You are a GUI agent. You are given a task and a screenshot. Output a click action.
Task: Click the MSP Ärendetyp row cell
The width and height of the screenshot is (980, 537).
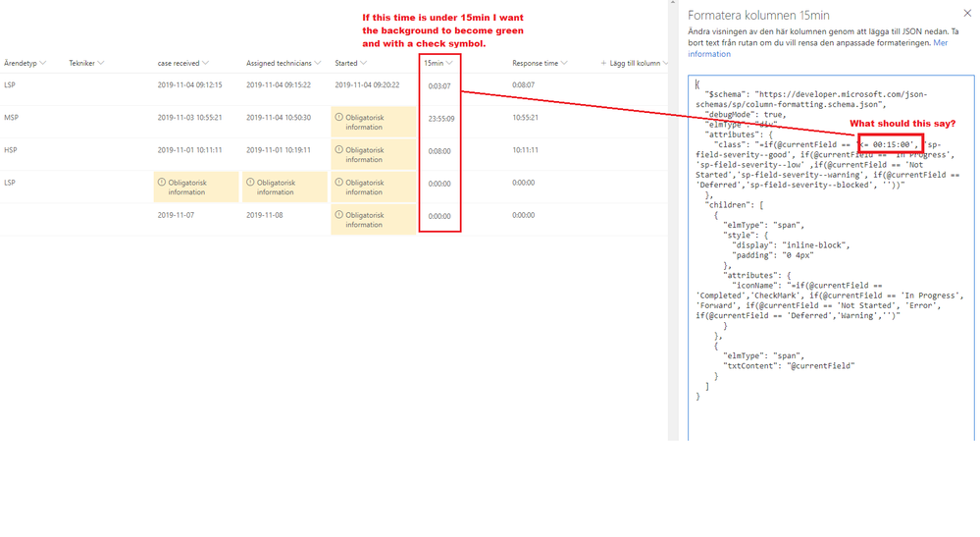point(11,118)
